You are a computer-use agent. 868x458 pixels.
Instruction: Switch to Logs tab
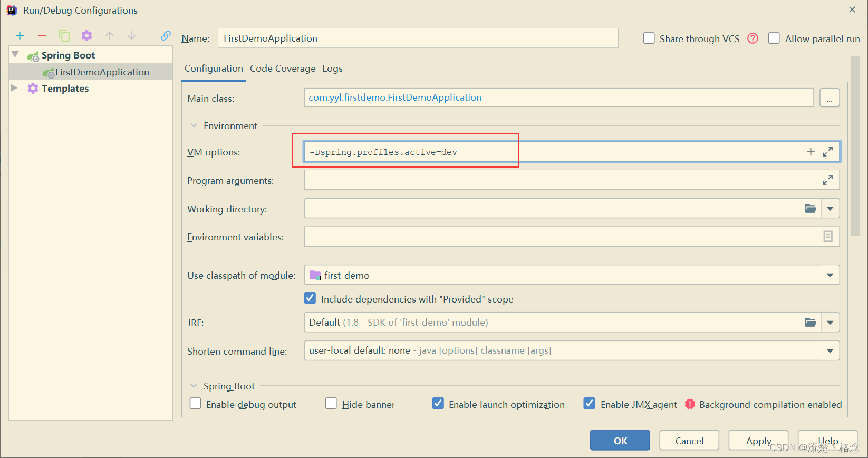click(x=332, y=69)
